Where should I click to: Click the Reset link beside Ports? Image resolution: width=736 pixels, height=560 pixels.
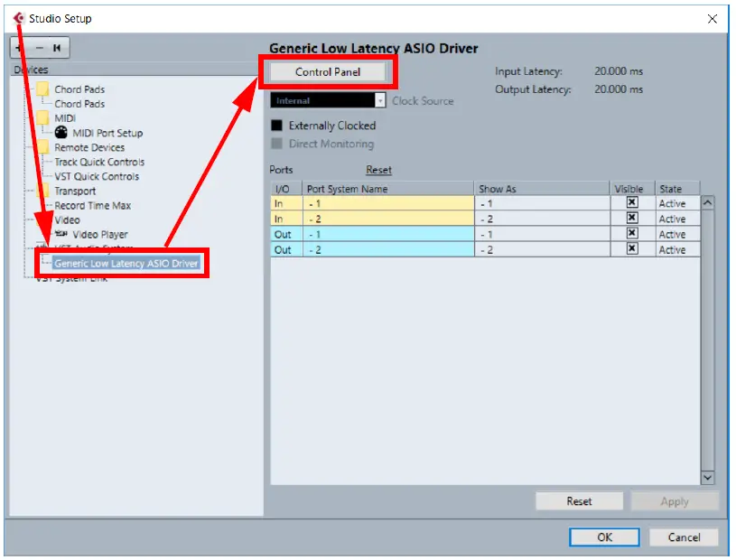tap(378, 170)
